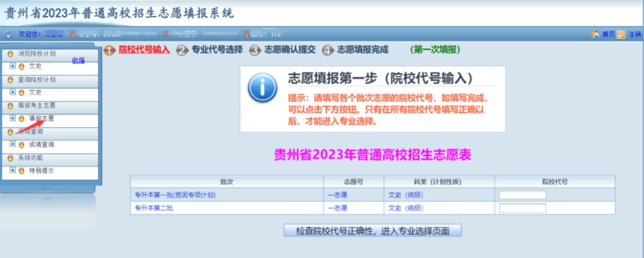Open 特别提示 in the sidebar

41,171
